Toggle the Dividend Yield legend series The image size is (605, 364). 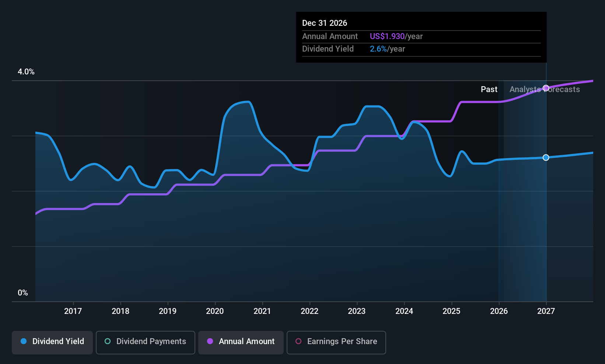[x=52, y=343]
